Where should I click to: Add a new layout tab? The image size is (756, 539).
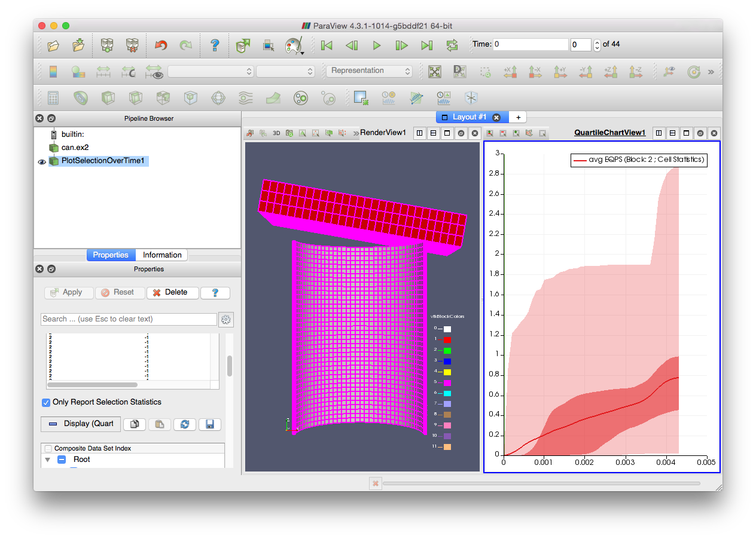click(518, 117)
